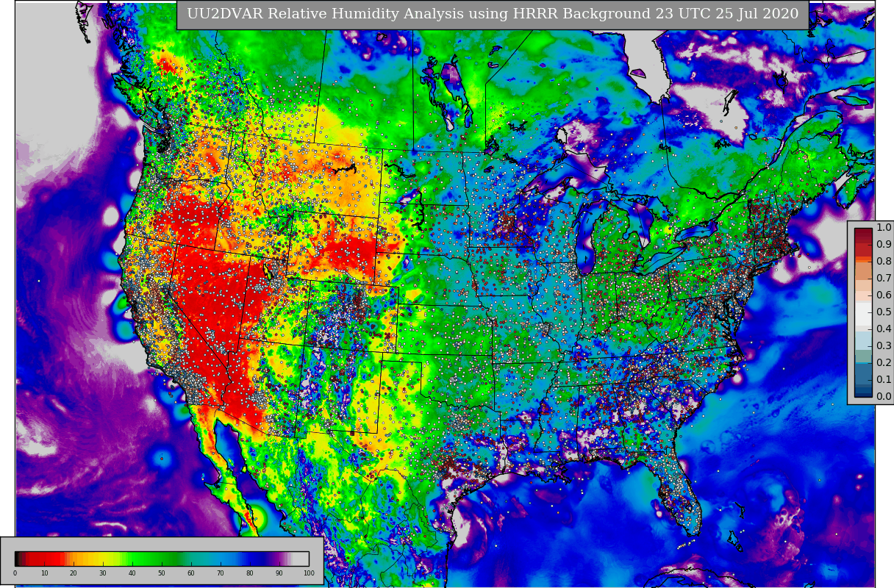The height and width of the screenshot is (588, 894).
Task: Click the '0.5' label on the vertical colorbar
Action: pyautogui.click(x=884, y=312)
